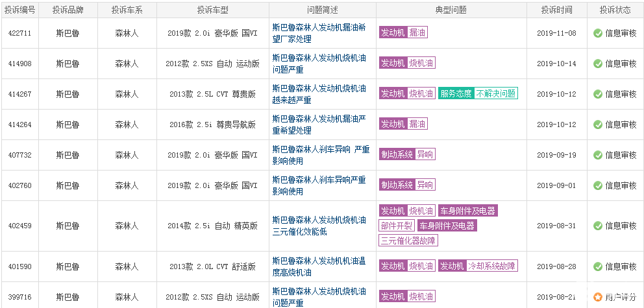Click the 用户评分 status in row 399716
Screen dimensions: 644x308
(621, 296)
